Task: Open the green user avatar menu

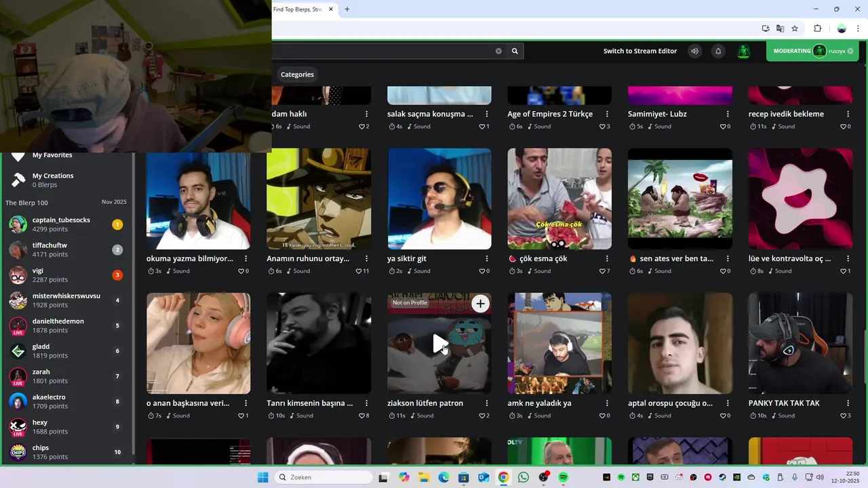Action: pyautogui.click(x=743, y=51)
